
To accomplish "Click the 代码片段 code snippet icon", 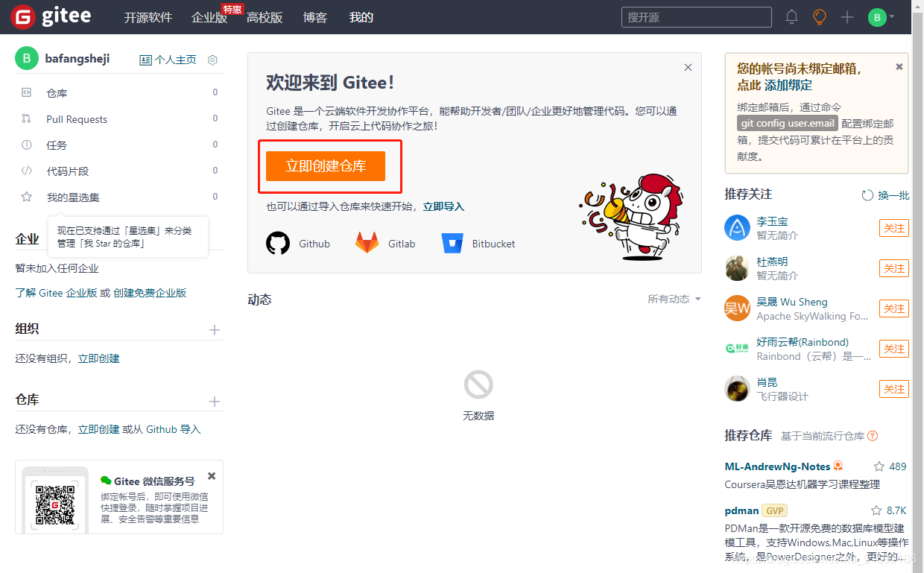I will [x=28, y=171].
